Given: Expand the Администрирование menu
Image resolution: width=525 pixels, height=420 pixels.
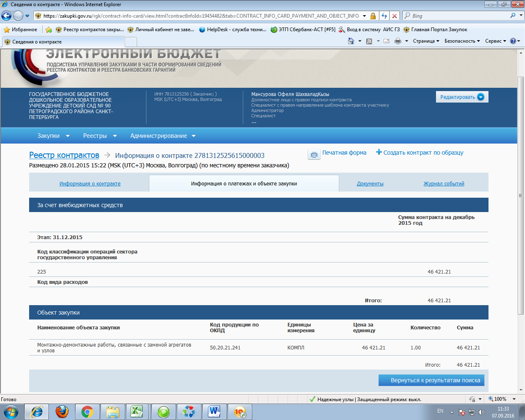Looking at the screenshot, I should pyautogui.click(x=163, y=136).
